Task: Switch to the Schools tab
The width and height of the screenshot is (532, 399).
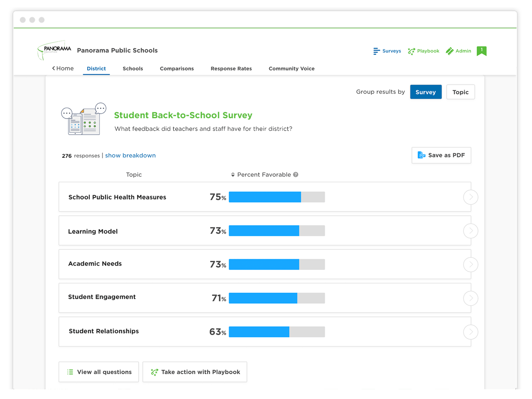Action: coord(133,68)
